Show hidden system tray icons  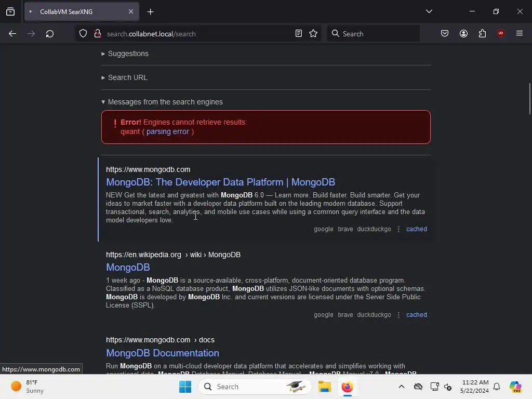[402, 387]
